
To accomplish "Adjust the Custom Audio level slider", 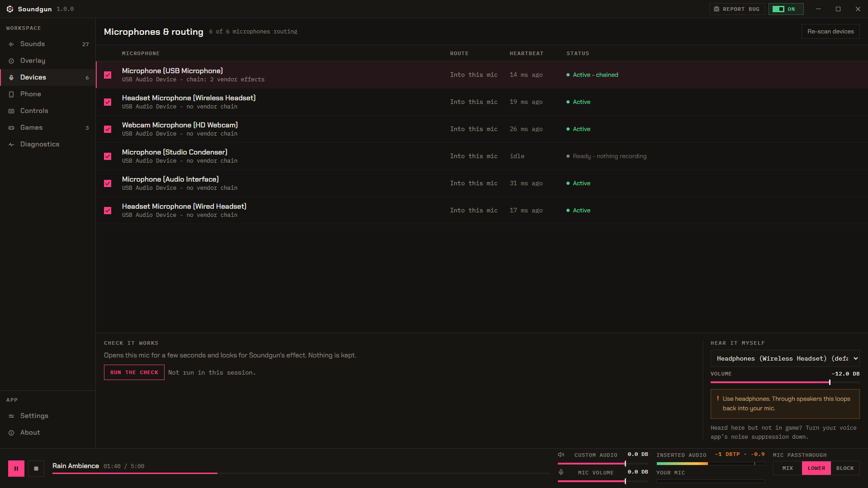I will pos(603,464).
